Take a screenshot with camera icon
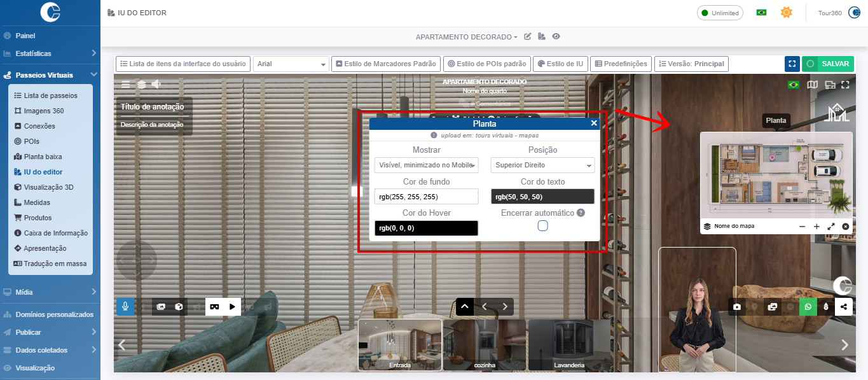Screen dimensions: 868x380 pos(737,307)
